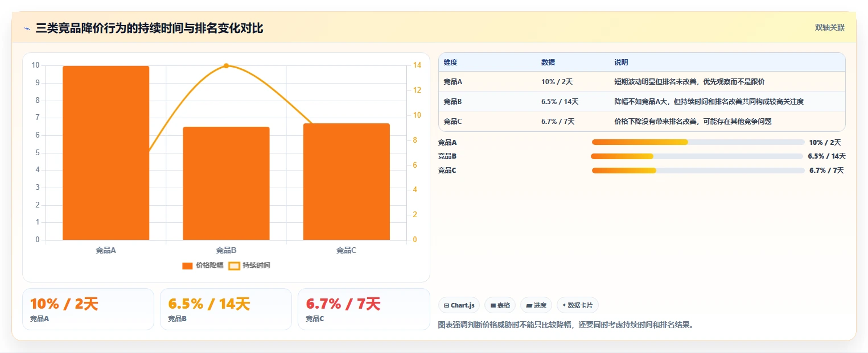
Task: Click description starting 短期波动明显但排名未改善
Action: (x=689, y=82)
